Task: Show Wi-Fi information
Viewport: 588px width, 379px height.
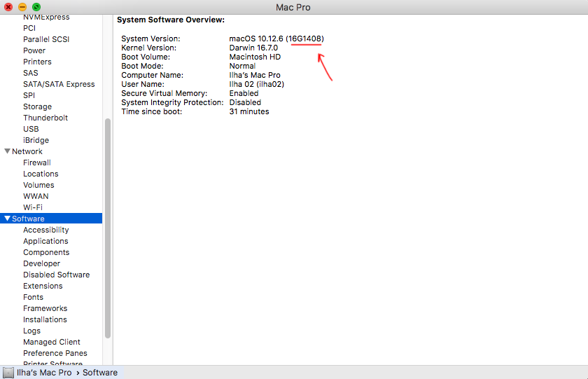Action: (33, 207)
